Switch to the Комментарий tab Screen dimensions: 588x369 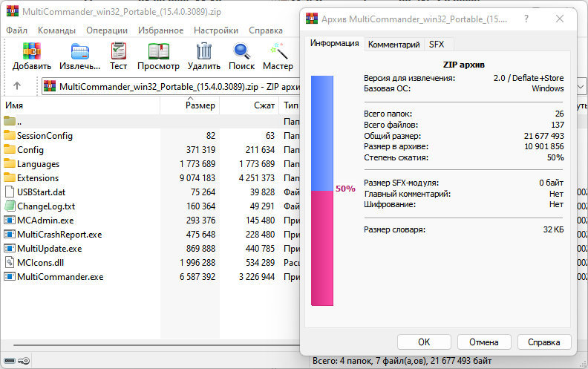[x=393, y=45]
